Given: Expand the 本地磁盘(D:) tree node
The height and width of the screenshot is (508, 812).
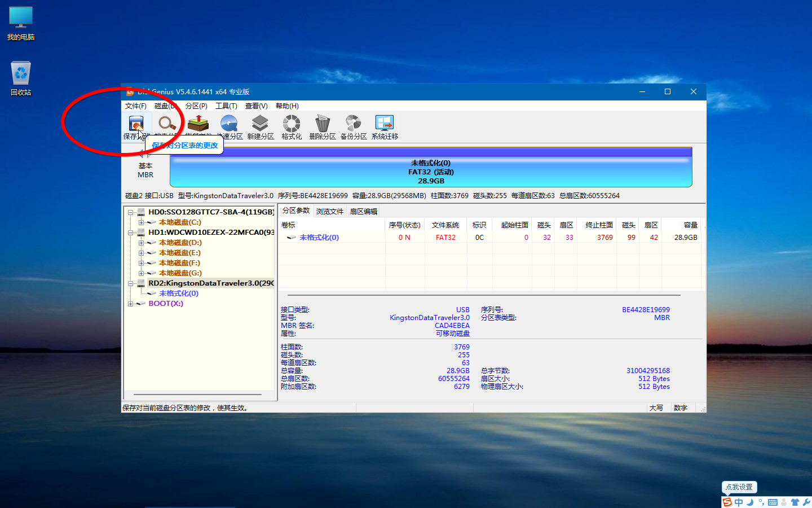Looking at the screenshot, I should (141, 243).
